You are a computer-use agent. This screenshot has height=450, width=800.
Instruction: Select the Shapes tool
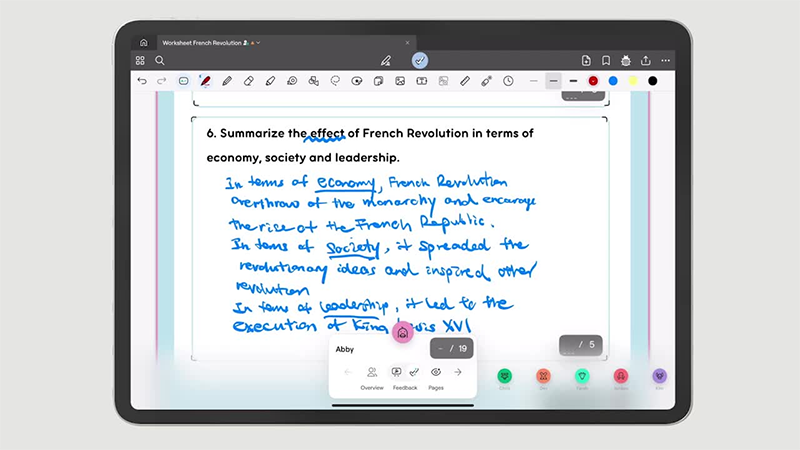click(x=314, y=81)
